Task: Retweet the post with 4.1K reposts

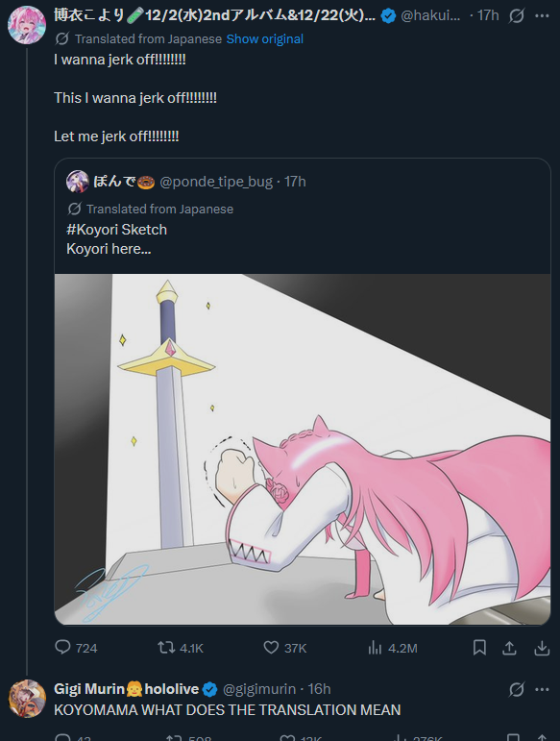Action: pos(166,647)
